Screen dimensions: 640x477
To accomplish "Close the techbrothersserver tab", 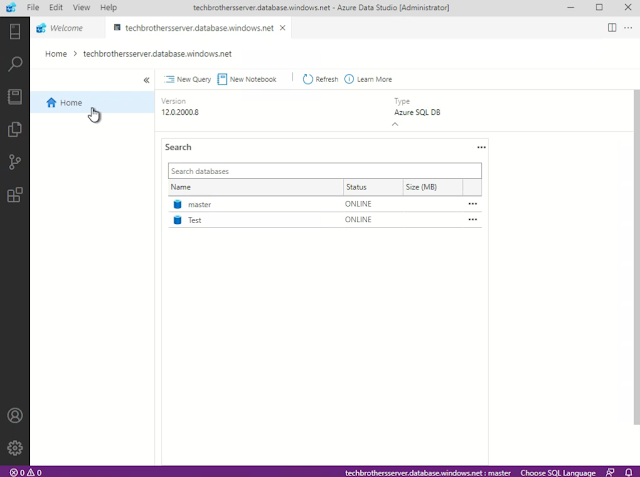I will pos(282,28).
